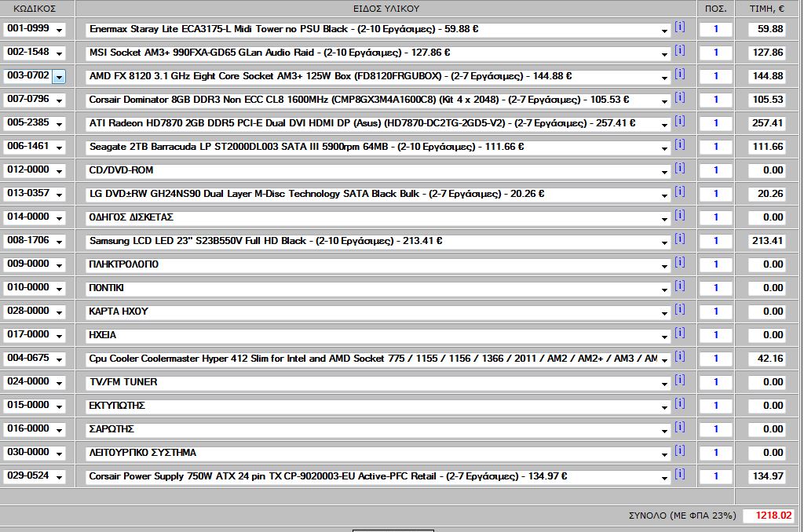804x532 pixels.
Task: Show info for ATI Radeon HD7870 row
Action: (x=679, y=121)
